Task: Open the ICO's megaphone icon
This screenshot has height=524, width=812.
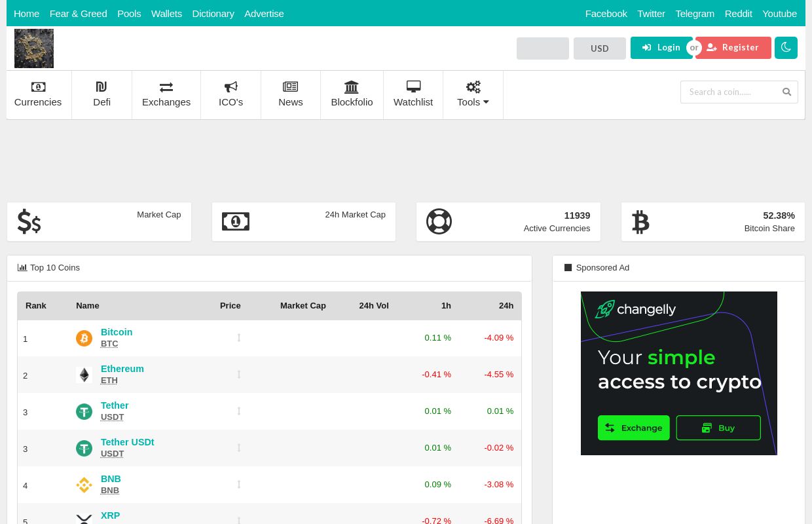Action: tap(231, 87)
